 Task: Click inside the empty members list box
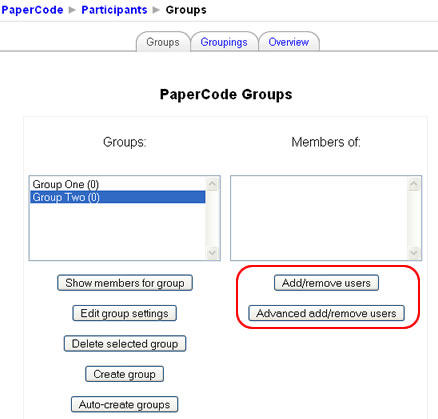click(x=319, y=218)
